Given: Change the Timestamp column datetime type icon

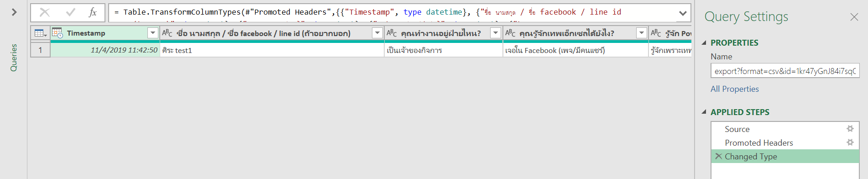Looking at the screenshot, I should (58, 33).
